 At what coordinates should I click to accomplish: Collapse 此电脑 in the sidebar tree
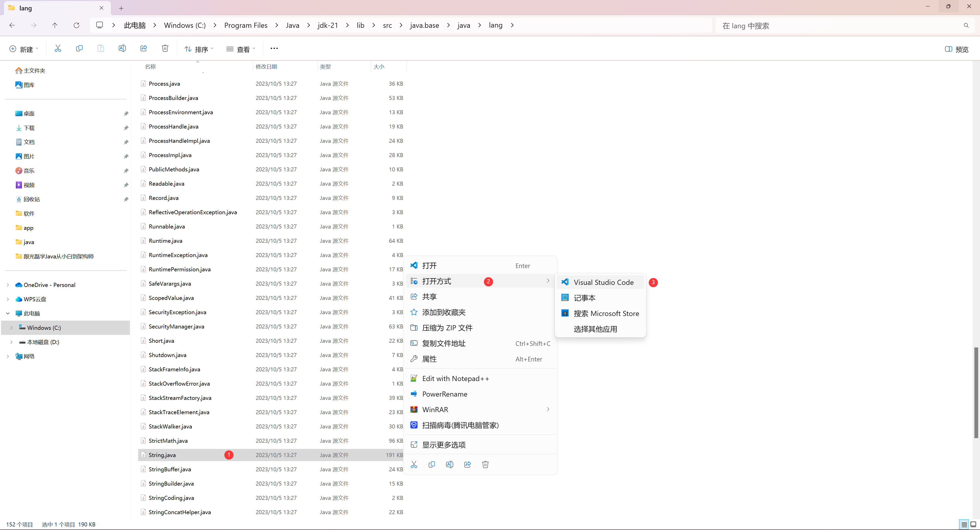click(8, 313)
